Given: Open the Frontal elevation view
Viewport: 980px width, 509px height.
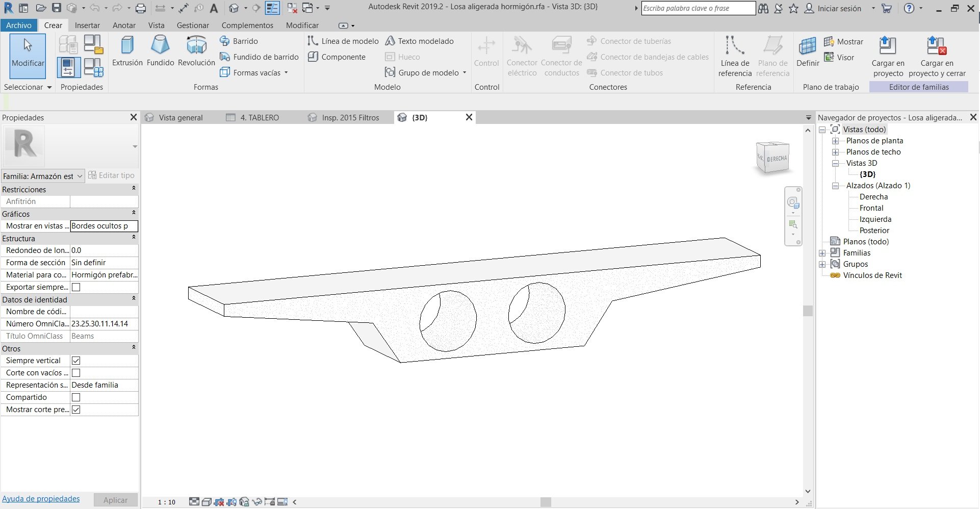Looking at the screenshot, I should pyautogui.click(x=871, y=208).
